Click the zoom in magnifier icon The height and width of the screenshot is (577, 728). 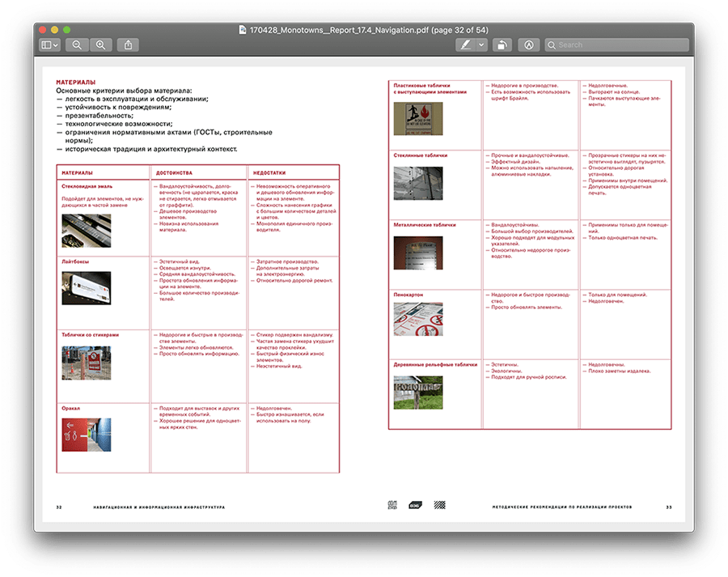[100, 45]
